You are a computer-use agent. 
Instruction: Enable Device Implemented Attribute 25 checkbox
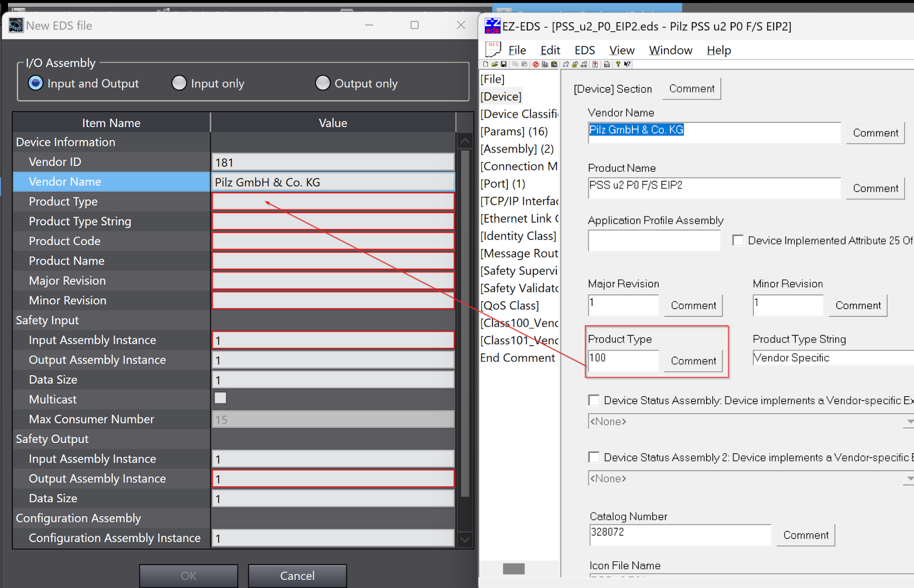click(x=738, y=240)
